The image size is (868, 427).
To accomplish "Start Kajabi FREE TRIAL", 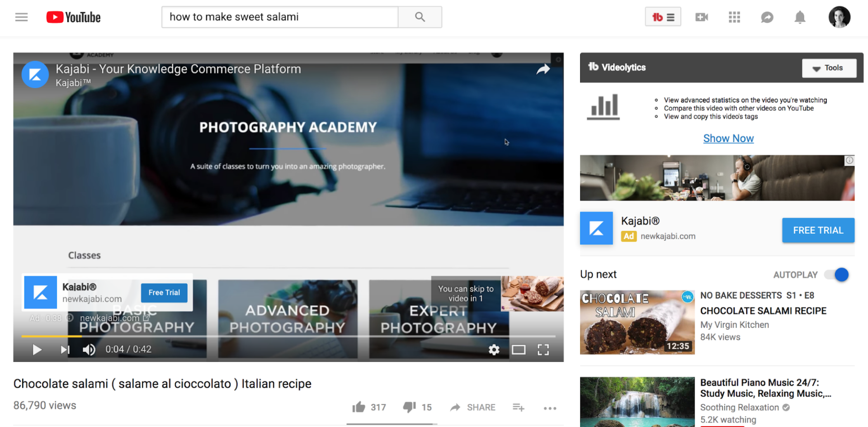I will point(818,230).
